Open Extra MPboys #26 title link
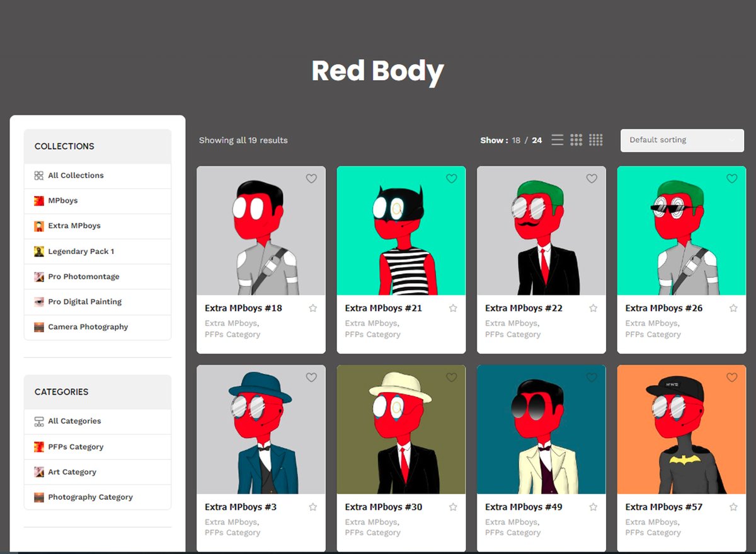 [x=664, y=308]
